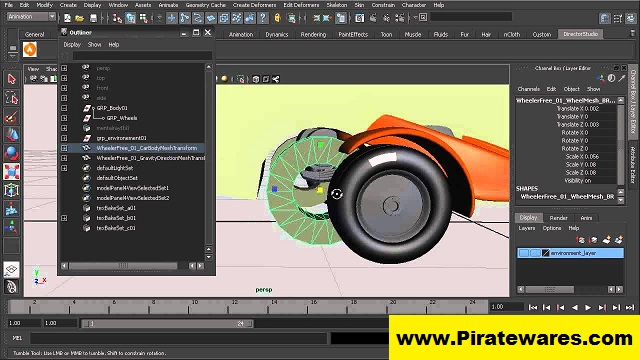
Task: Switch to single perspective view layout
Action: (x=11, y=269)
